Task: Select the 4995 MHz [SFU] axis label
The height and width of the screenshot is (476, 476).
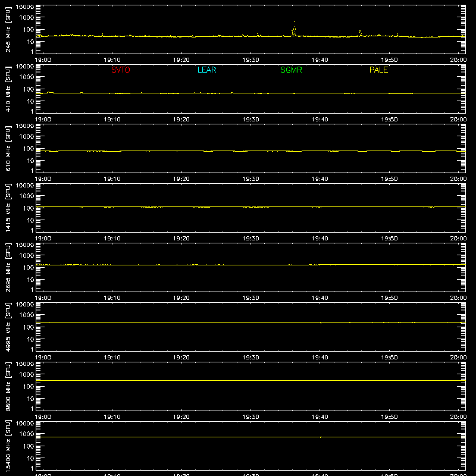Action: coord(8,327)
